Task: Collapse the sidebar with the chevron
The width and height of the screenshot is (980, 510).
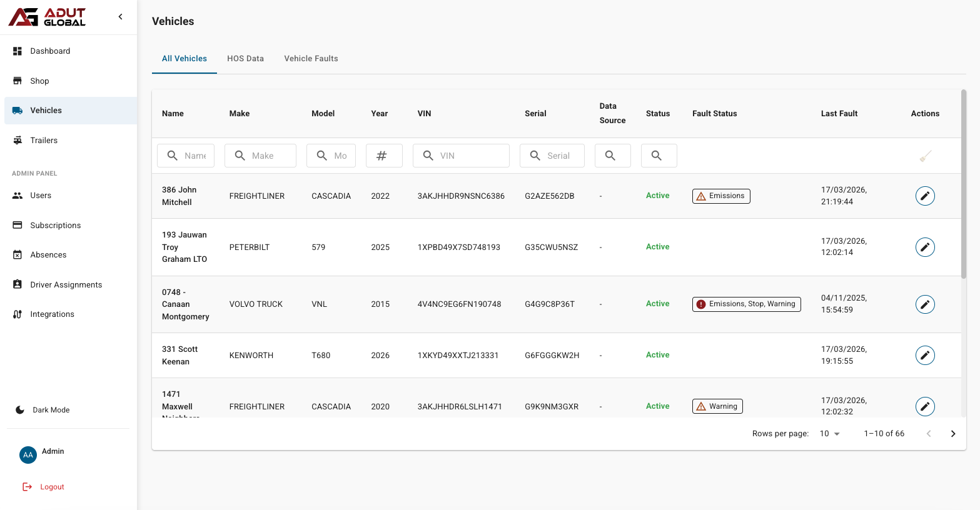Action: tap(121, 17)
